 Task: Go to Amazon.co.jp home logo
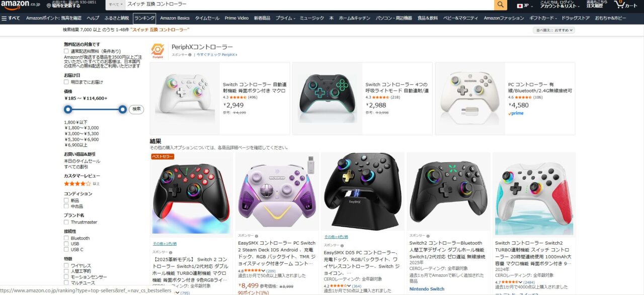pyautogui.click(x=20, y=4)
